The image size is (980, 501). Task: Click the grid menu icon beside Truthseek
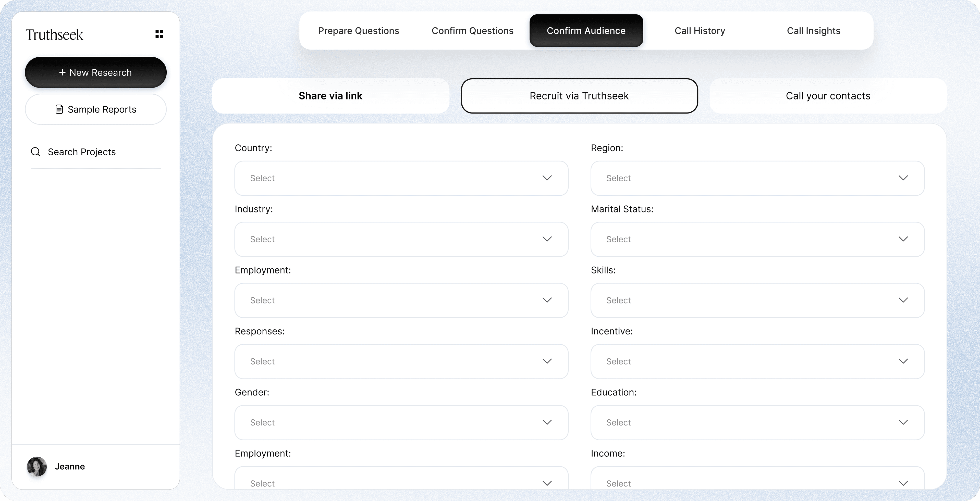coord(160,34)
